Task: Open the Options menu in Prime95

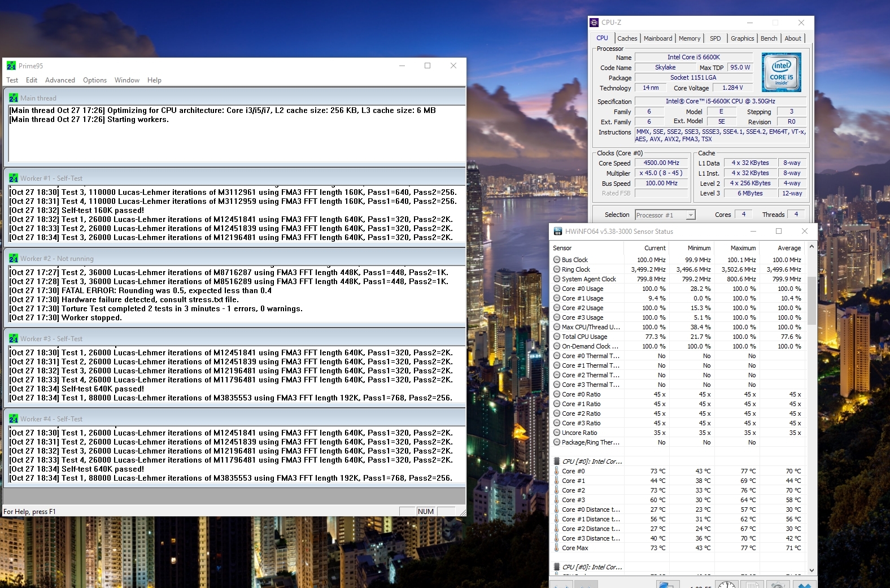Action: 95,80
